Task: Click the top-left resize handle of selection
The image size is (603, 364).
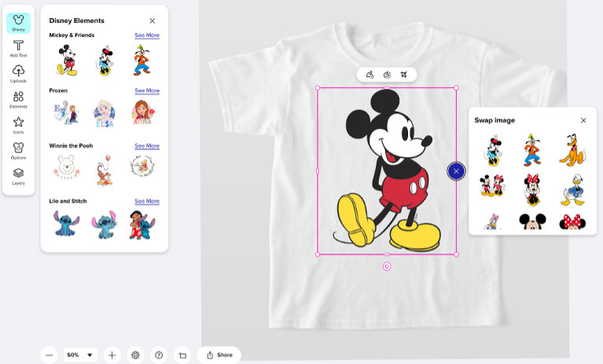Action: pyautogui.click(x=318, y=87)
